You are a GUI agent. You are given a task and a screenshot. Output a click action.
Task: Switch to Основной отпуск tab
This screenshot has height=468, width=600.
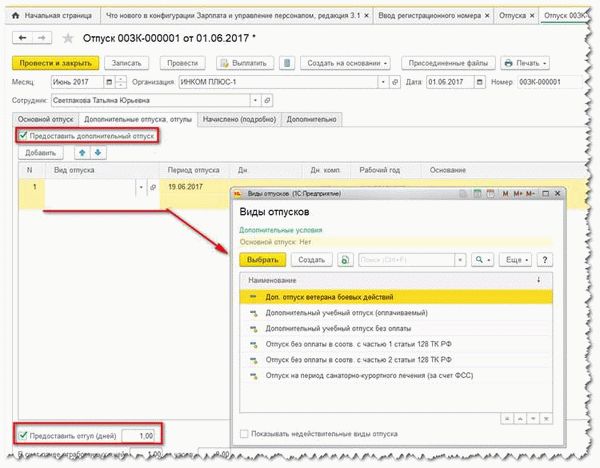point(45,119)
